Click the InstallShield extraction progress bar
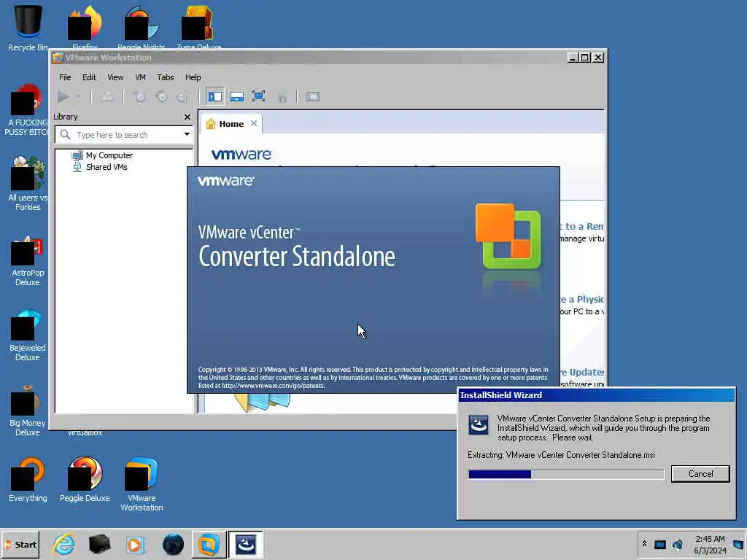 pyautogui.click(x=566, y=474)
